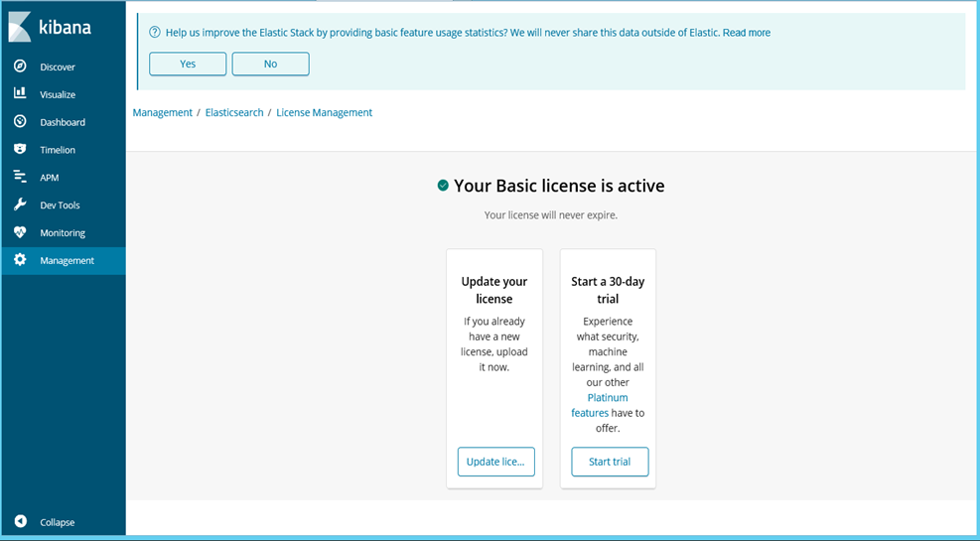The height and width of the screenshot is (541, 980).
Task: Open the Elasticsearch breadcrumb link
Action: [234, 112]
